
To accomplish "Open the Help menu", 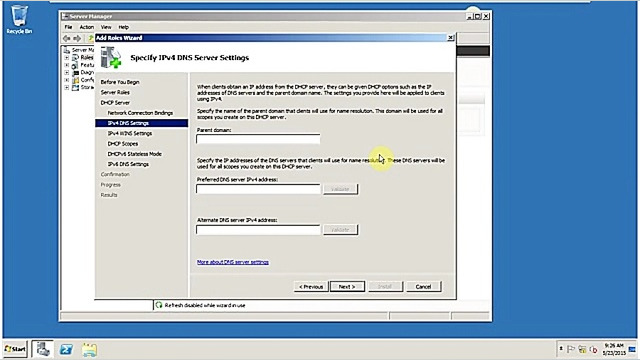I will click(x=123, y=27).
